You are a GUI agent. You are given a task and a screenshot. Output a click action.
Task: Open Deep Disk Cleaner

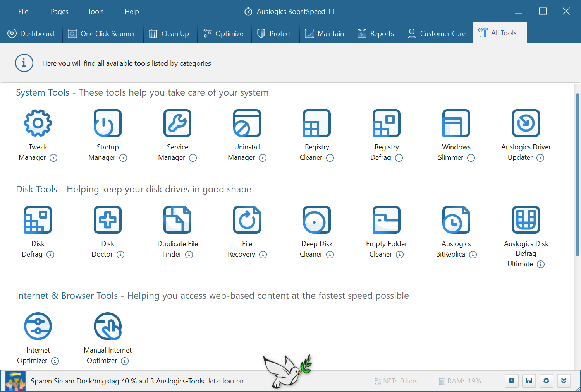pyautogui.click(x=317, y=220)
